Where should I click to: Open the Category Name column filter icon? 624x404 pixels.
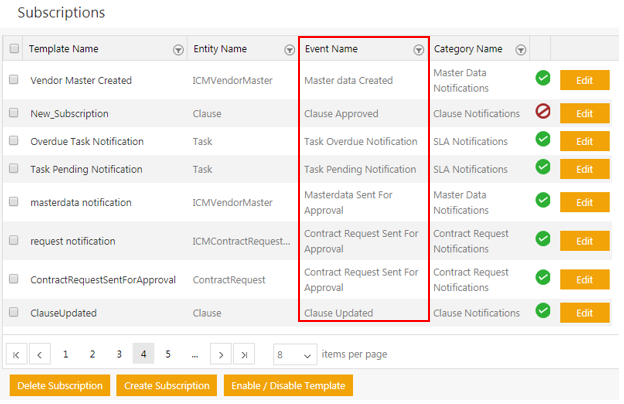pyautogui.click(x=520, y=49)
